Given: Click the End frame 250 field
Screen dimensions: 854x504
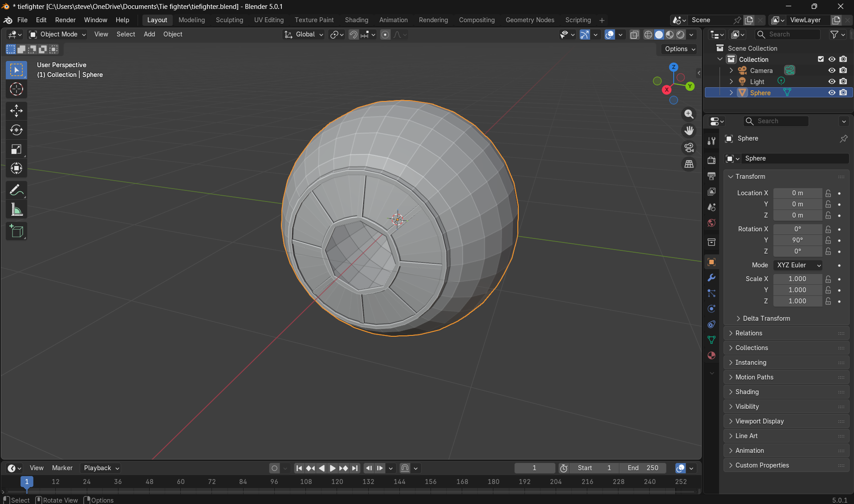Looking at the screenshot, I should pos(643,468).
